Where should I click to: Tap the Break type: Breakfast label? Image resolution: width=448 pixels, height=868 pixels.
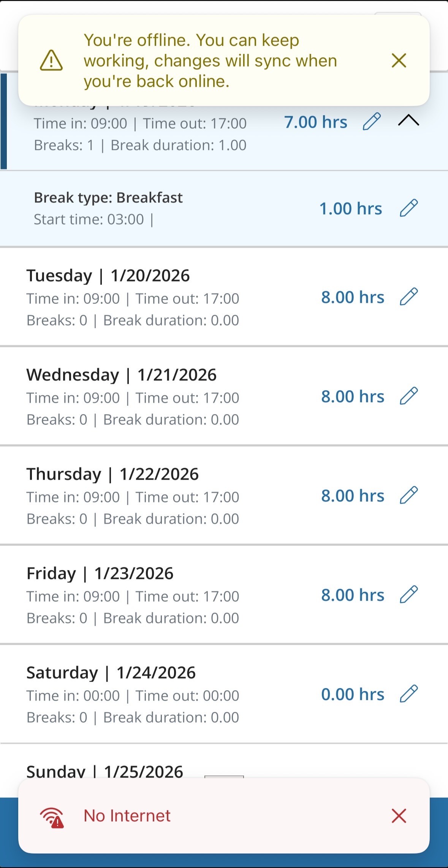pyautogui.click(x=108, y=198)
